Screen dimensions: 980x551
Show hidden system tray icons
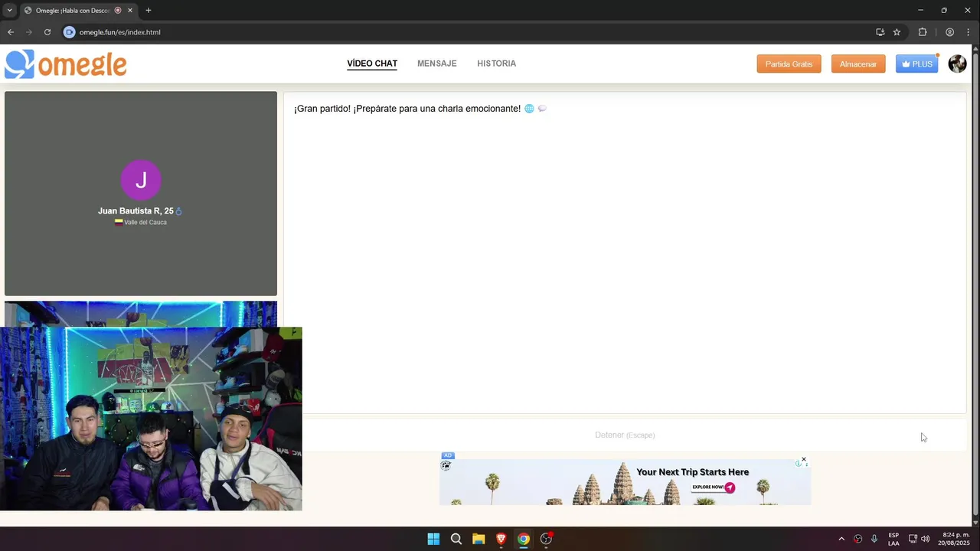[x=841, y=539]
